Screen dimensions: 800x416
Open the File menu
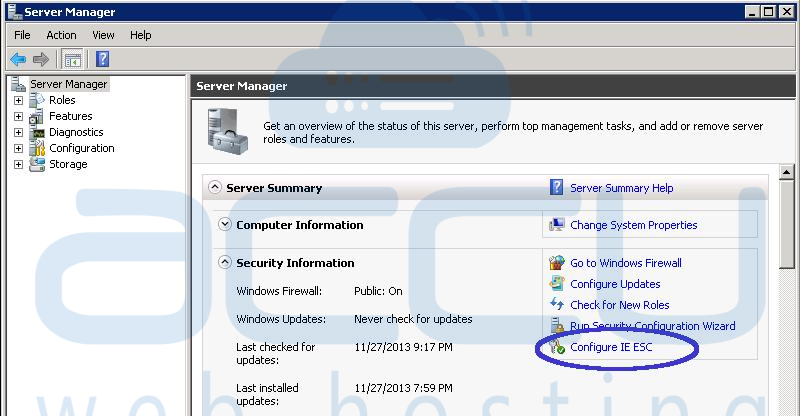pos(22,35)
